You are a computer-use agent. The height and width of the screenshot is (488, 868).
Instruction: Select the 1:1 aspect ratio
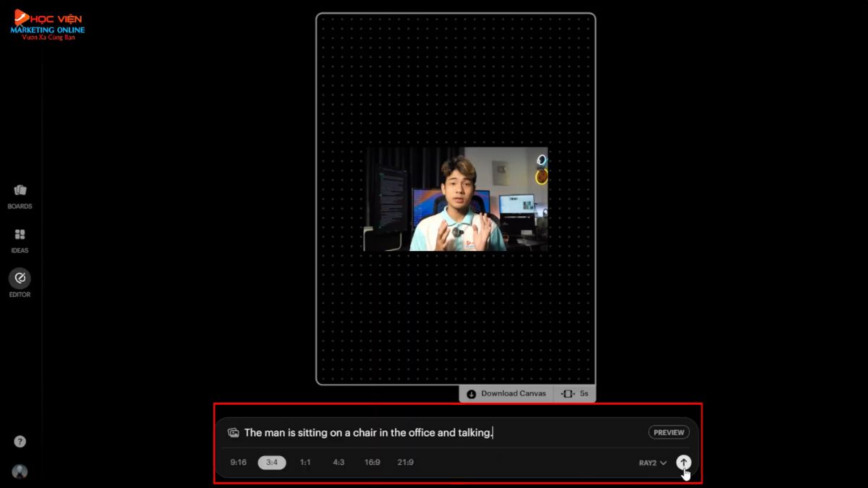305,462
